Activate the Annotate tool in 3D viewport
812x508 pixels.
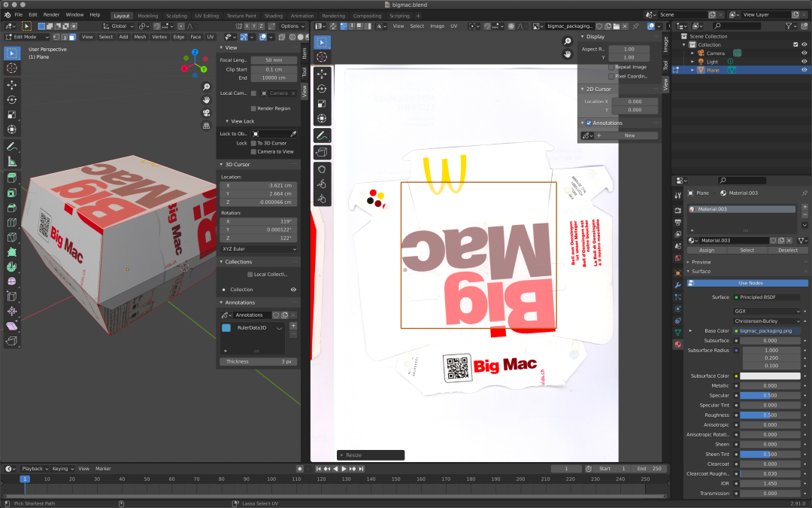point(12,147)
